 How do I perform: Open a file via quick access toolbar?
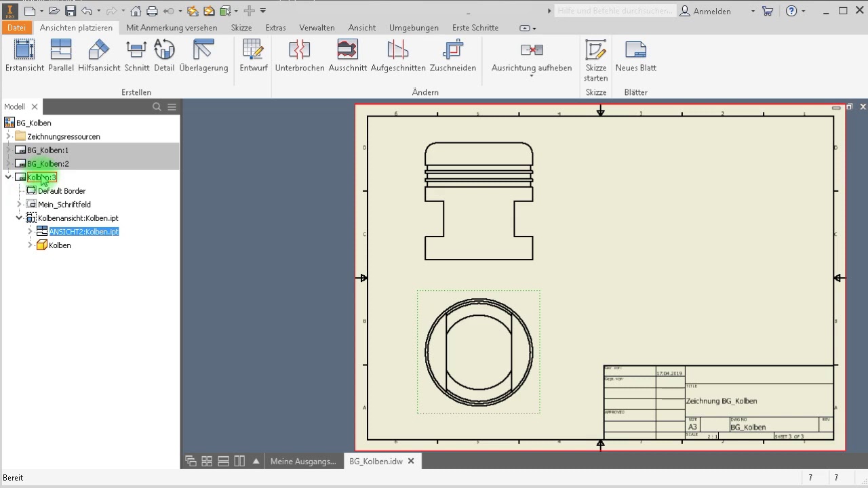[54, 11]
